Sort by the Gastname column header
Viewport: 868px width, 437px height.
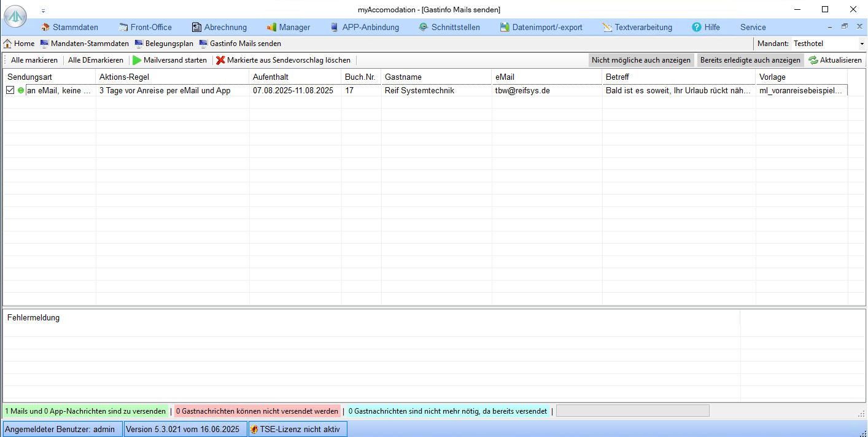click(403, 77)
